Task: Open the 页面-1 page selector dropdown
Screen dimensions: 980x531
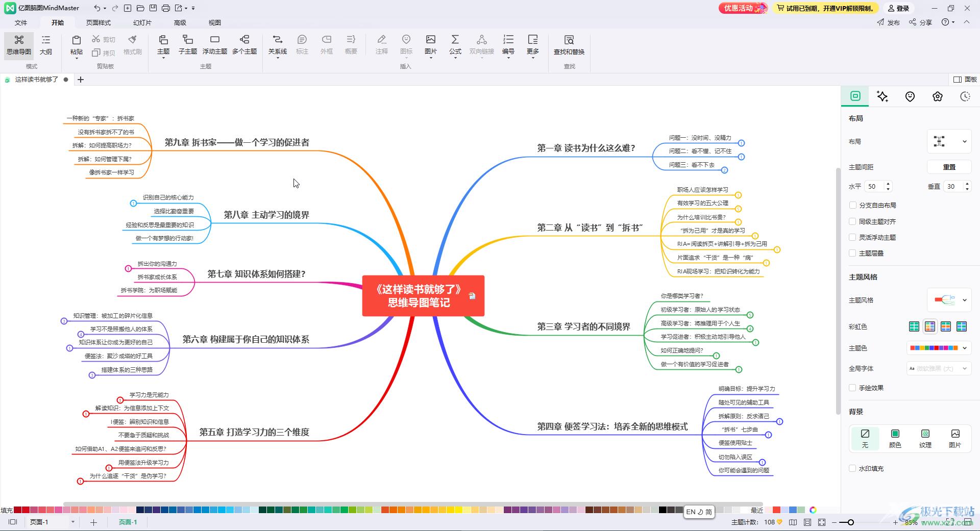Action: point(73,522)
